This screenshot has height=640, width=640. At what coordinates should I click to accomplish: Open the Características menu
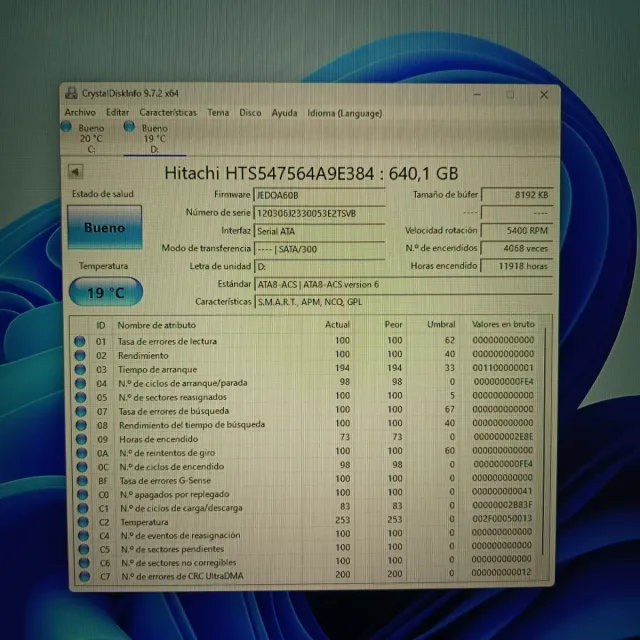pos(168,113)
